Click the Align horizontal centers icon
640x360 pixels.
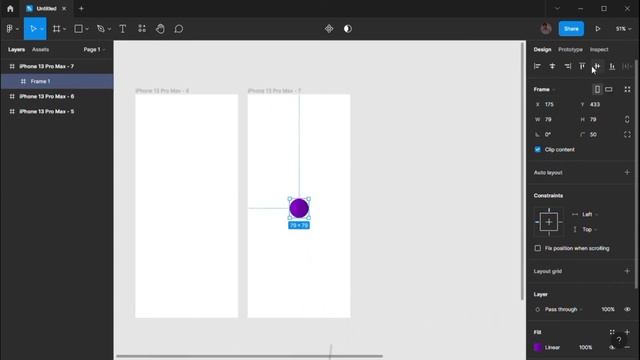point(552,66)
